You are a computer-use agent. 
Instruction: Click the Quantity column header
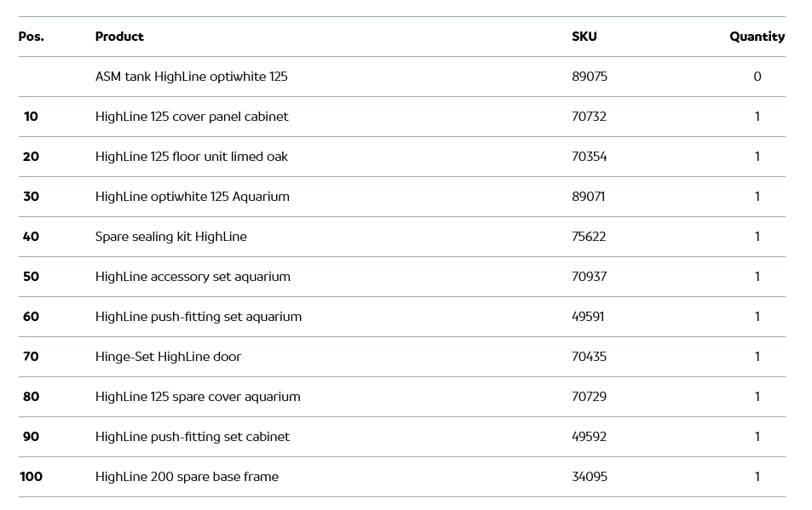coord(757,37)
